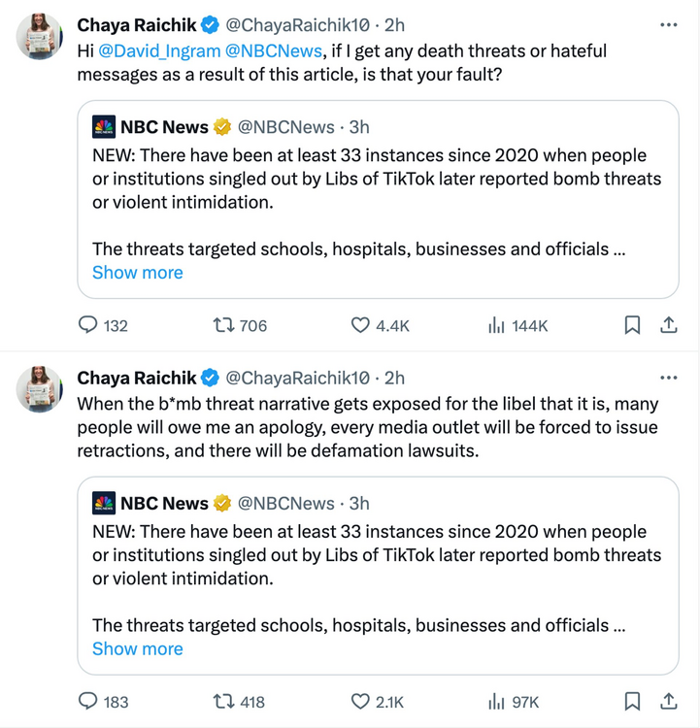This screenshot has width=700, height=728.
Task: Open more options menu on first tweet
Action: [668, 24]
